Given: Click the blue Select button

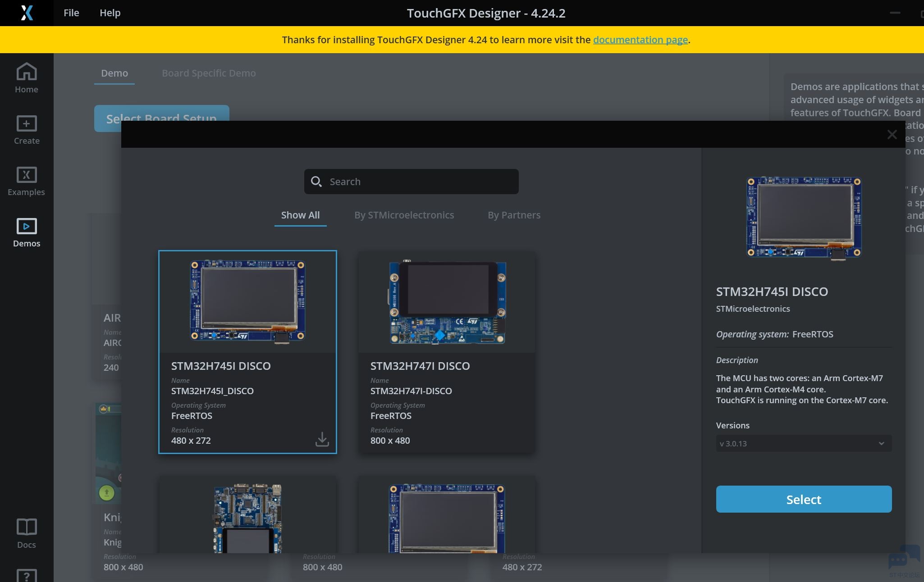Looking at the screenshot, I should (804, 499).
